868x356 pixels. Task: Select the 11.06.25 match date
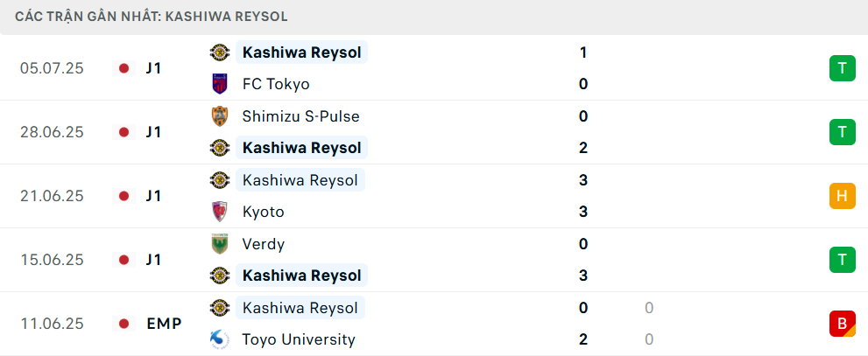(52, 324)
